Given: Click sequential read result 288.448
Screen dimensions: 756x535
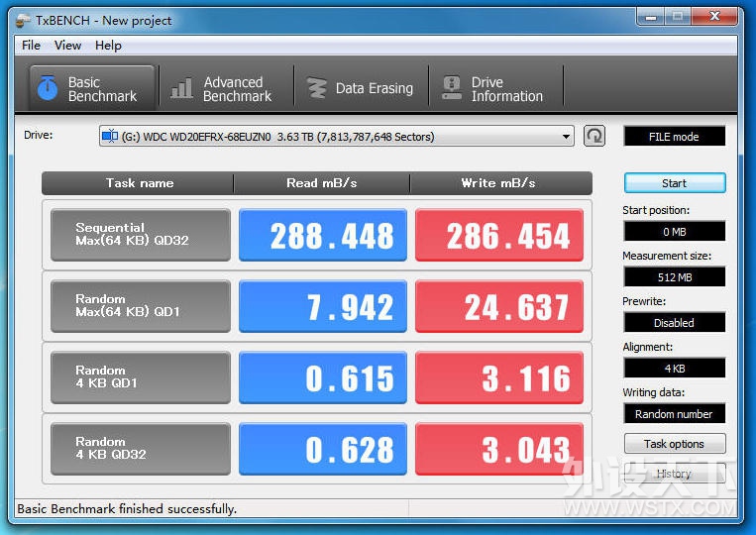Looking at the screenshot, I should pyautogui.click(x=323, y=235).
